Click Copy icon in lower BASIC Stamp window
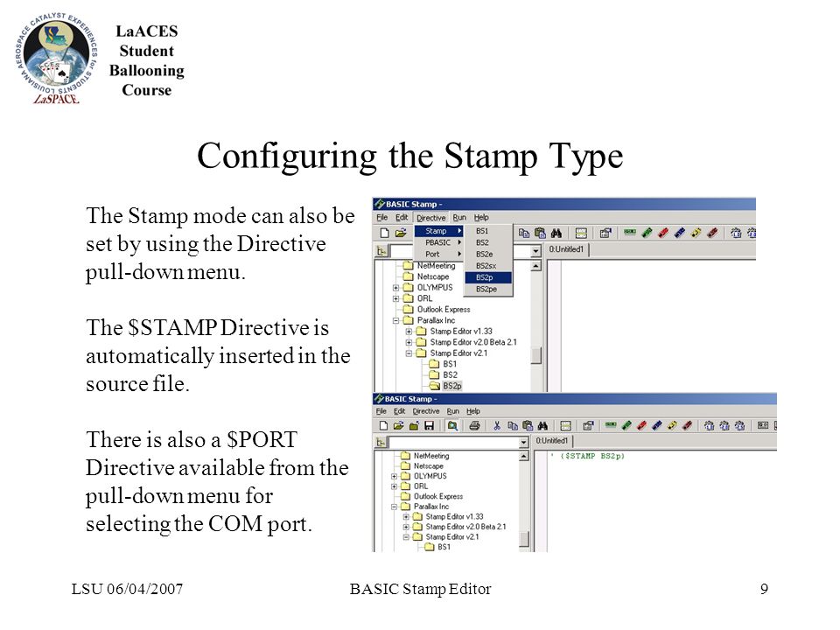This screenshot has width=840, height=630. [x=513, y=426]
